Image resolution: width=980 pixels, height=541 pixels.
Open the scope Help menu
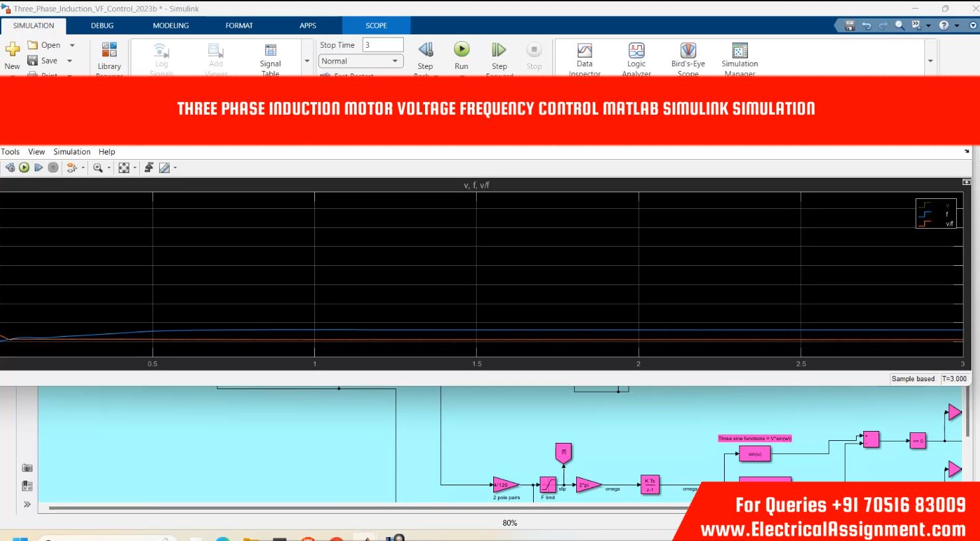107,152
